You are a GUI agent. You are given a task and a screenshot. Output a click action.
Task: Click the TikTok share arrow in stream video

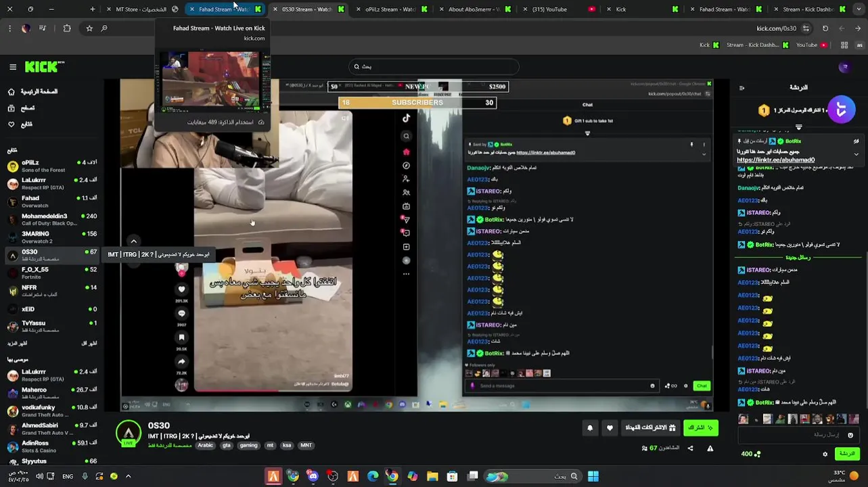pos(181,361)
